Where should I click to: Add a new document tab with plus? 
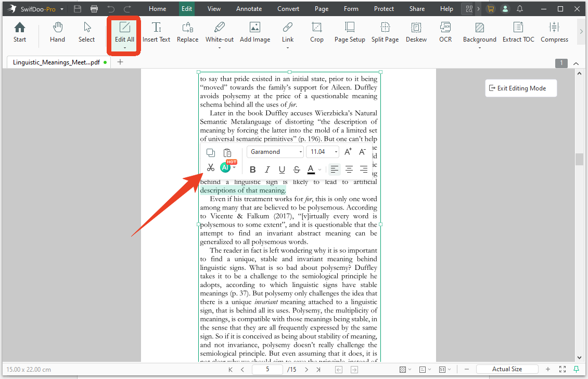(x=120, y=62)
